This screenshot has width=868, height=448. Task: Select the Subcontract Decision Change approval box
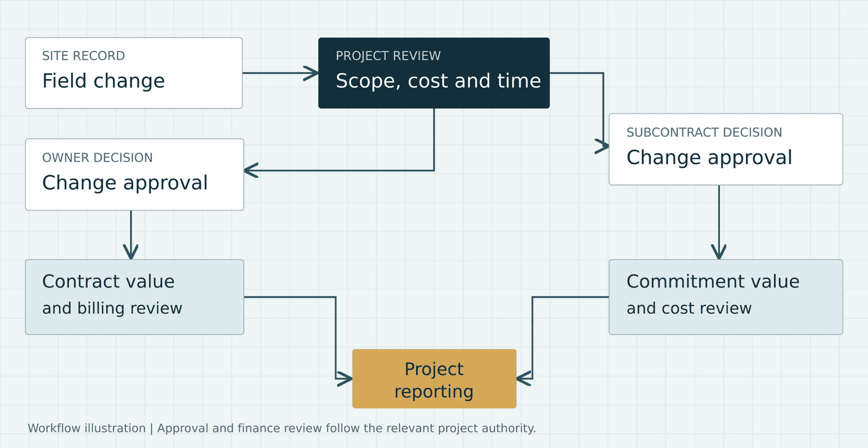click(726, 149)
